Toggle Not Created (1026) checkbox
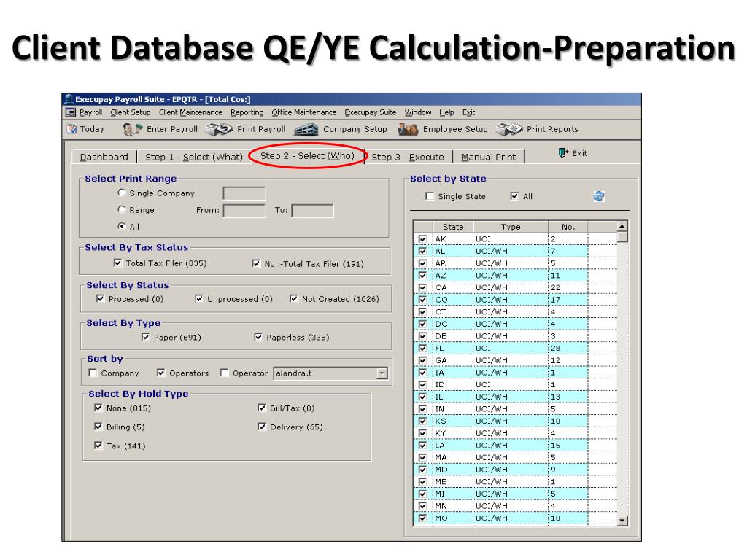Image resolution: width=747 pixels, height=560 pixels. pyautogui.click(x=294, y=298)
